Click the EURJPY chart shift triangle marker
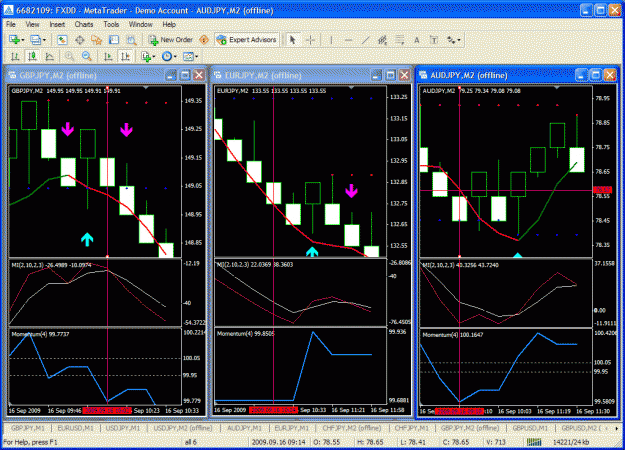625x450 pixels. (x=351, y=87)
